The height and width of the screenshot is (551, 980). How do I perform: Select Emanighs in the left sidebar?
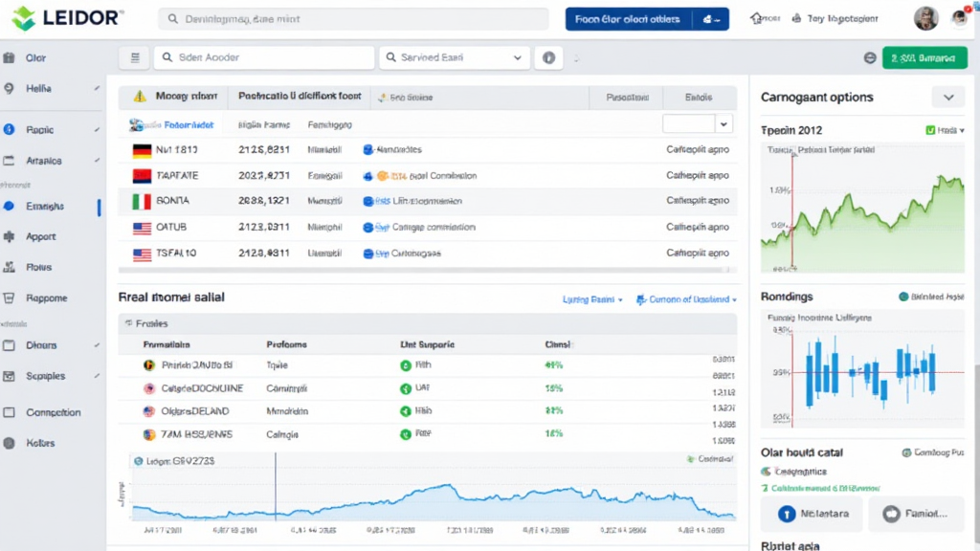point(46,207)
